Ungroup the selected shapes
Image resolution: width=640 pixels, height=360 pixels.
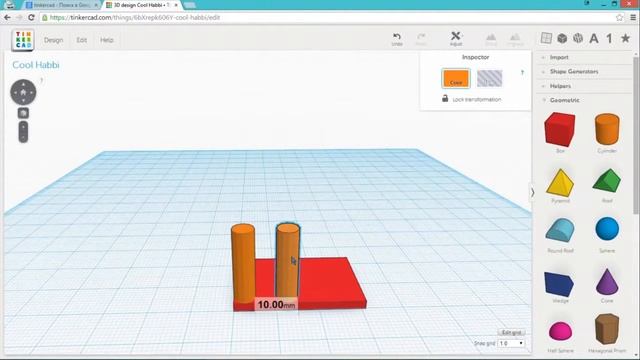515,39
